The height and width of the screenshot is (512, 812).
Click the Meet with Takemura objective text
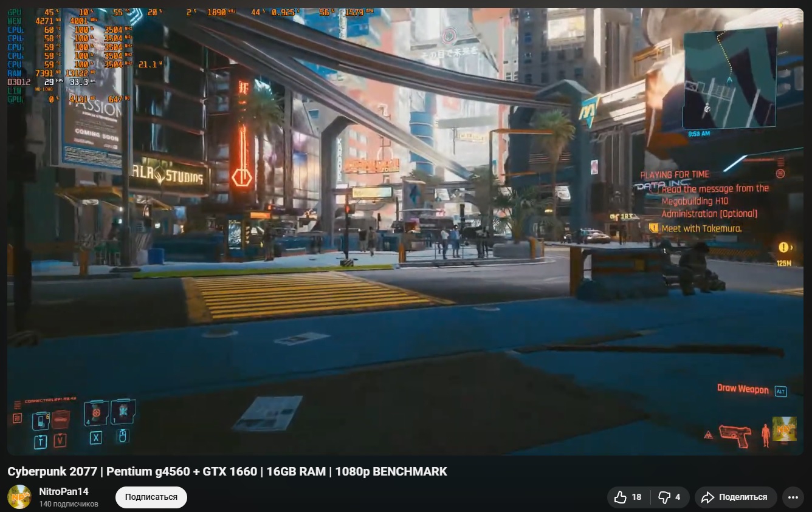click(x=701, y=228)
